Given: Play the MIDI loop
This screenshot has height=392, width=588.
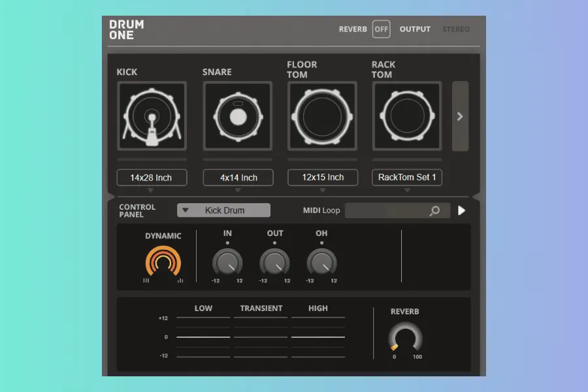Looking at the screenshot, I should pos(462,210).
